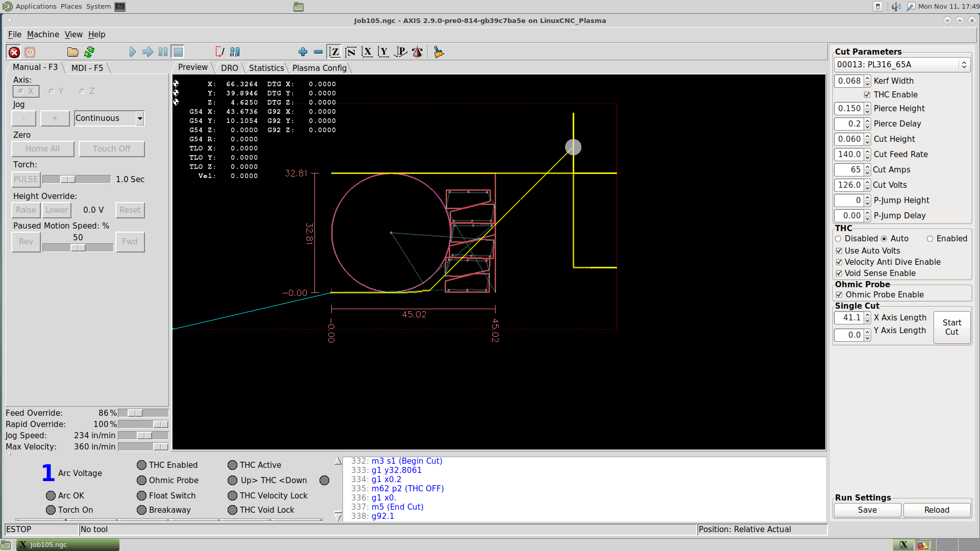Run program with play icon
The width and height of the screenshot is (980, 551).
(132, 52)
